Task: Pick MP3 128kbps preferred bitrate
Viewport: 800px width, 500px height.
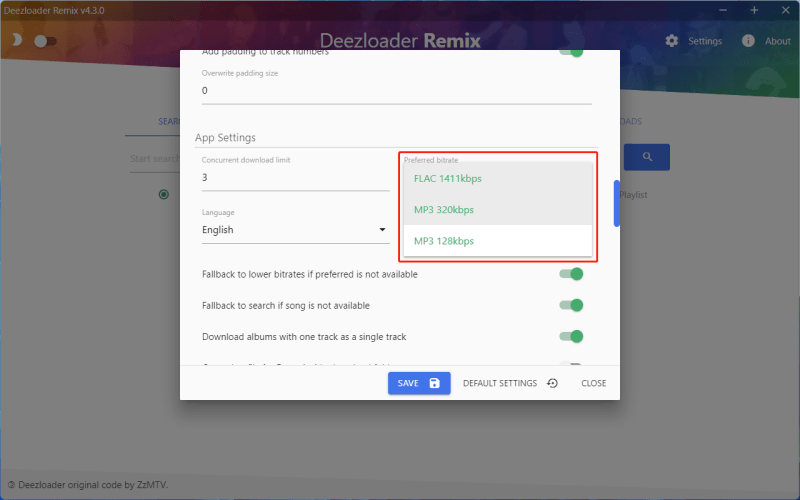Action: [x=444, y=241]
